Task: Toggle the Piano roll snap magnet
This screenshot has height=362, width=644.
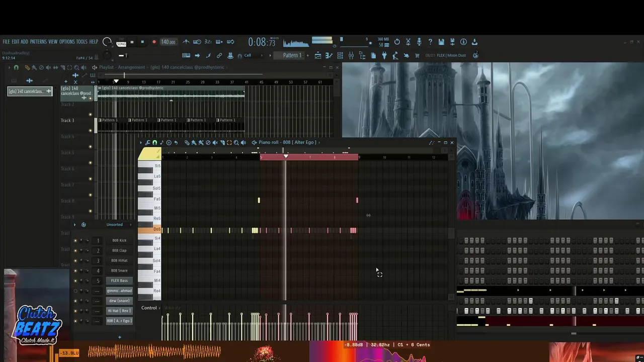Action: [x=154, y=143]
